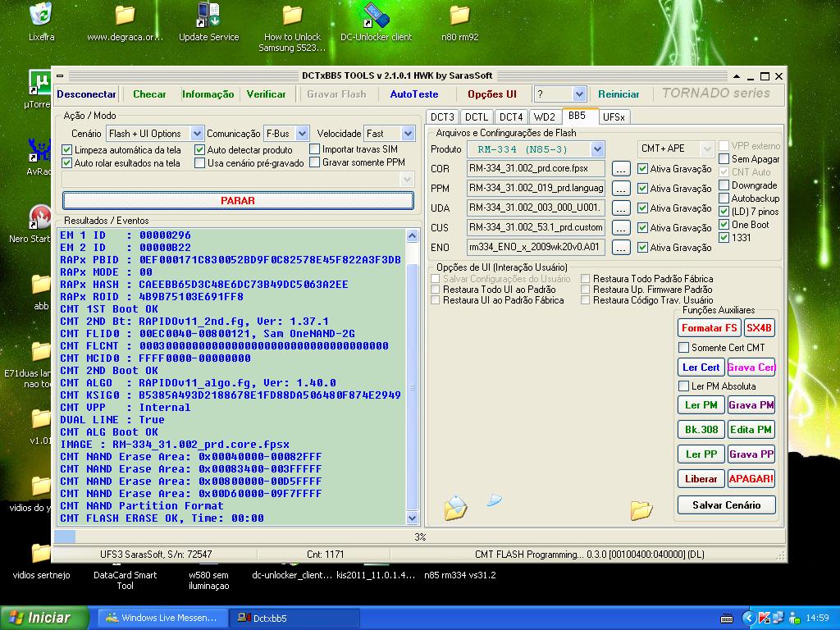Select the BB5 tab
This screenshot has width=840, height=630.
coord(579,116)
